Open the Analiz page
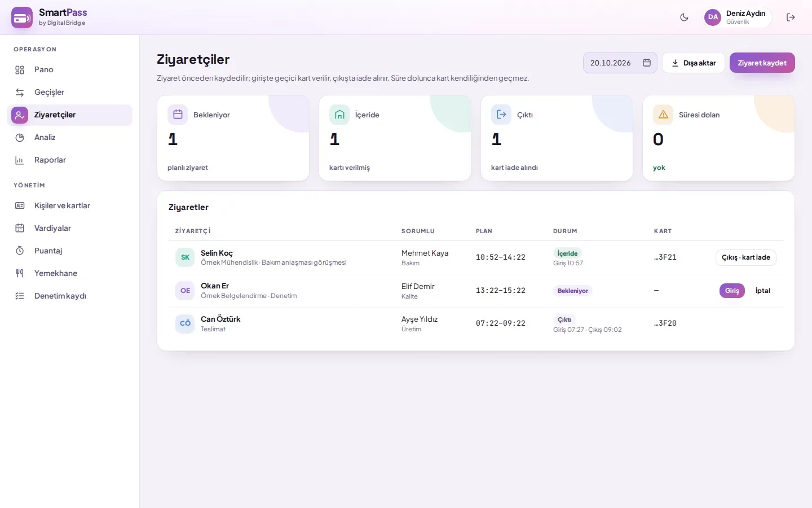 [x=69, y=138]
